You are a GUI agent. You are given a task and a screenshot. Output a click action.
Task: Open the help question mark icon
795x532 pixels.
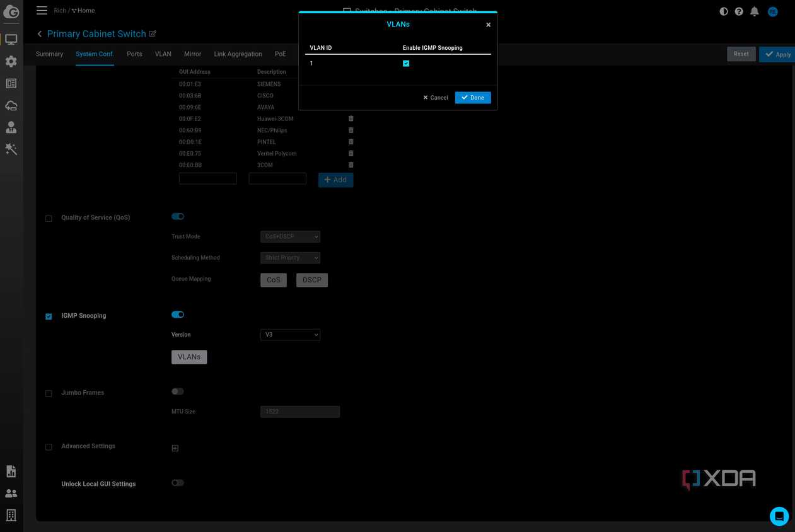click(739, 11)
